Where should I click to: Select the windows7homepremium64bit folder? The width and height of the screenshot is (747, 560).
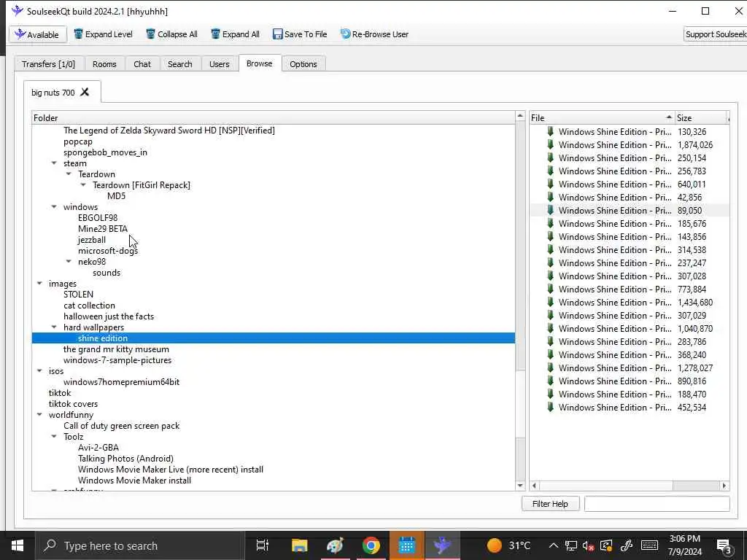click(x=122, y=382)
